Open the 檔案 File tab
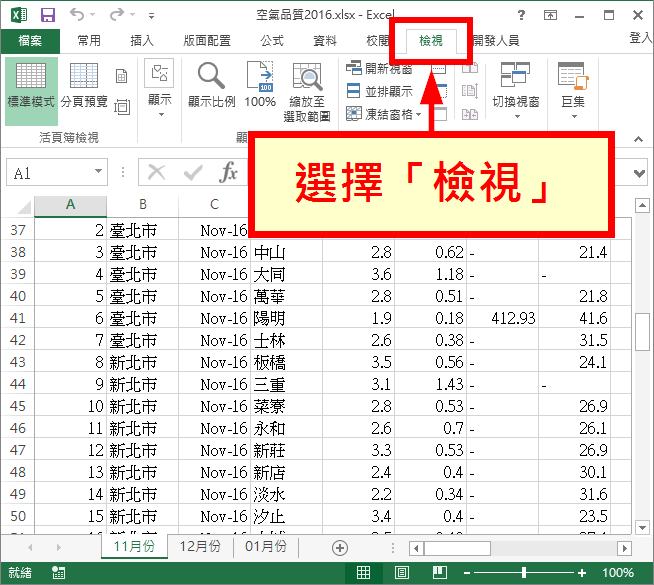 [30, 40]
